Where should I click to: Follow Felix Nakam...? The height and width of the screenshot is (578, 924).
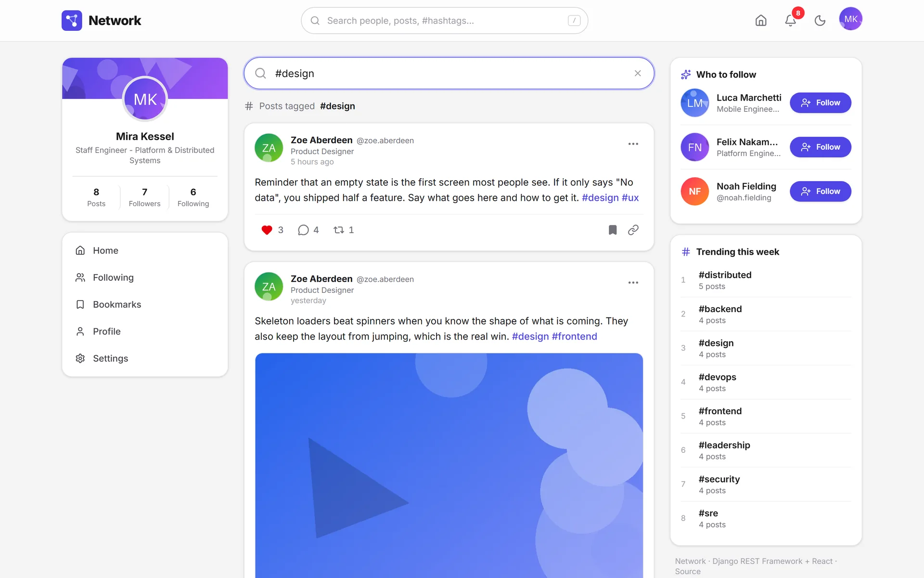[x=820, y=147]
